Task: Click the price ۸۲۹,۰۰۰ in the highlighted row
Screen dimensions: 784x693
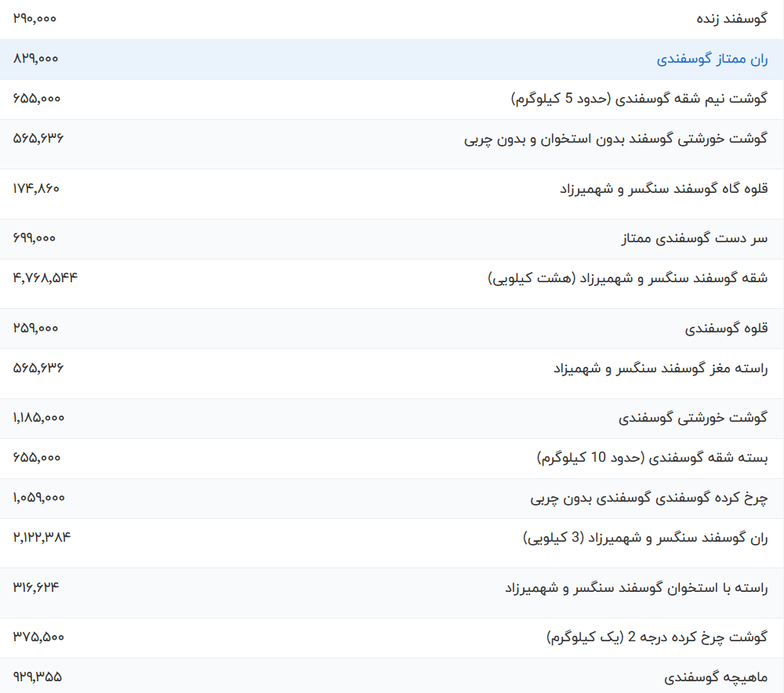Action: [x=35, y=59]
